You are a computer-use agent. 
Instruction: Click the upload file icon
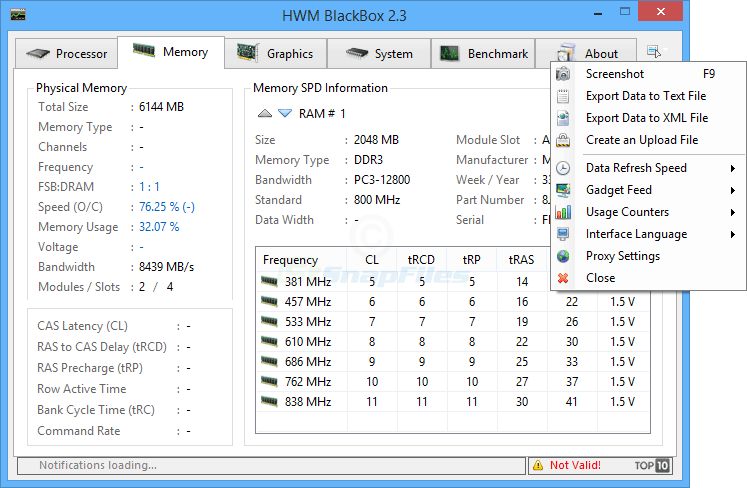pos(563,140)
